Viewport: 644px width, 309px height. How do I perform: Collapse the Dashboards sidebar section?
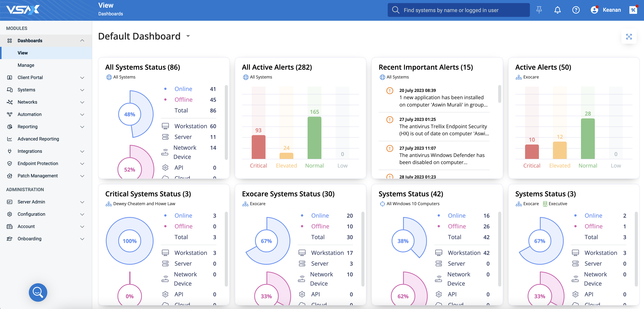pos(82,40)
